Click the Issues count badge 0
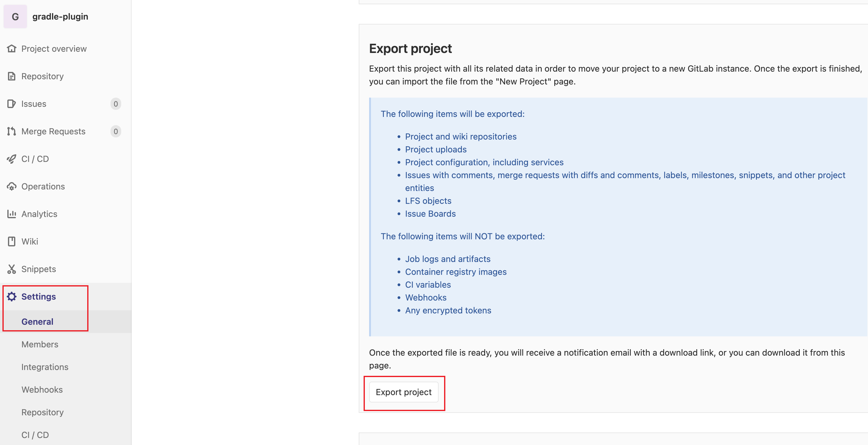The image size is (868, 445). tap(116, 104)
